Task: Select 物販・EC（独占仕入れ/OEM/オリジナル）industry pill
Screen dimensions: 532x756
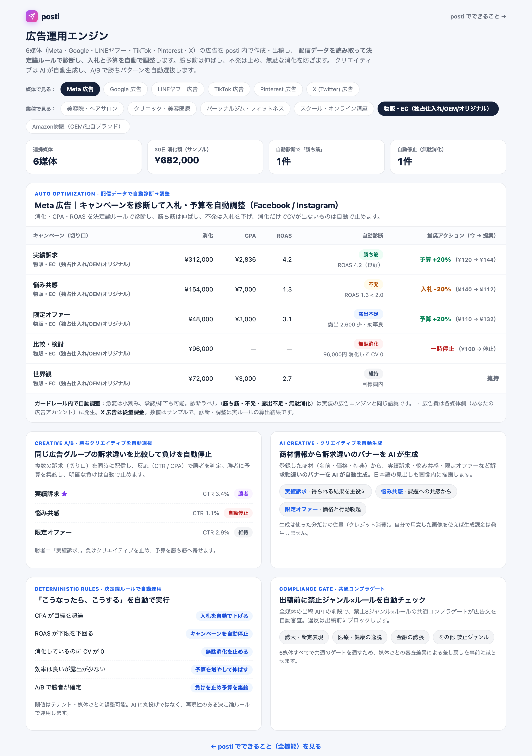Action: click(438, 109)
